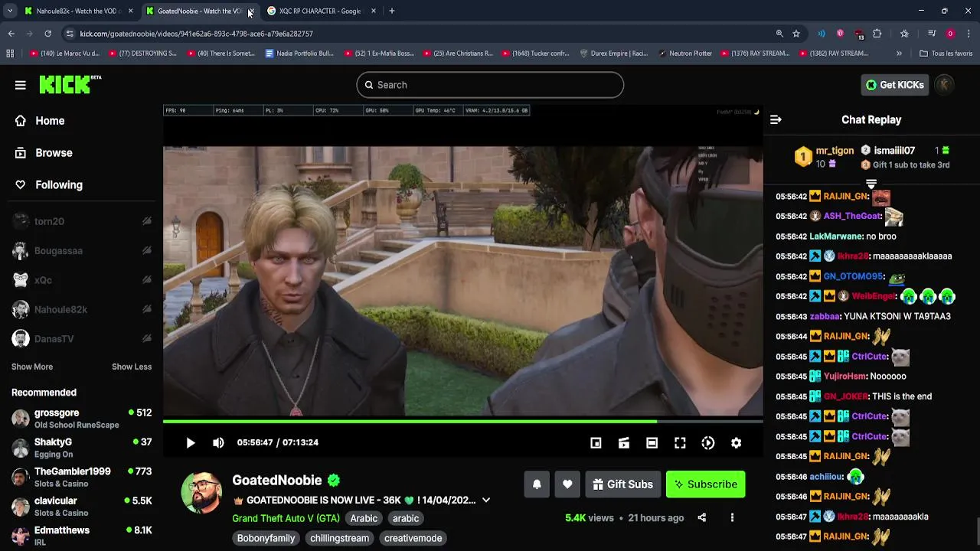Select the chillingstream tag
Screen dimensions: 980x551
(339, 538)
